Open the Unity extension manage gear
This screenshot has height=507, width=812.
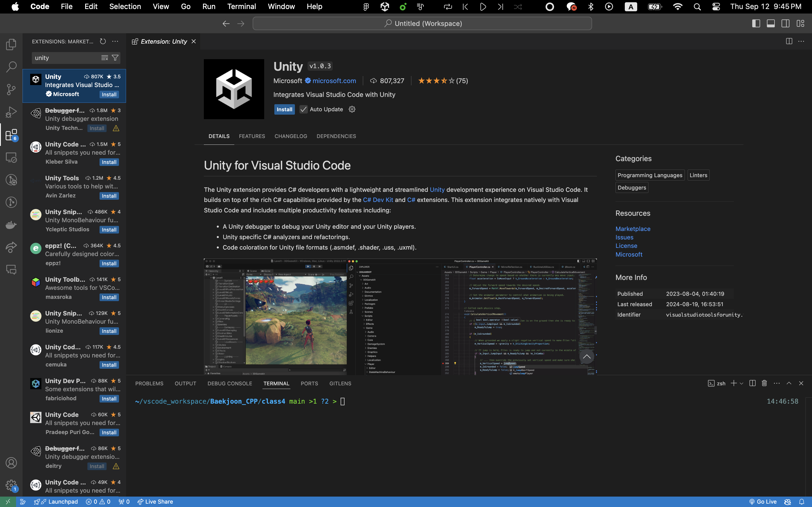pyautogui.click(x=351, y=109)
